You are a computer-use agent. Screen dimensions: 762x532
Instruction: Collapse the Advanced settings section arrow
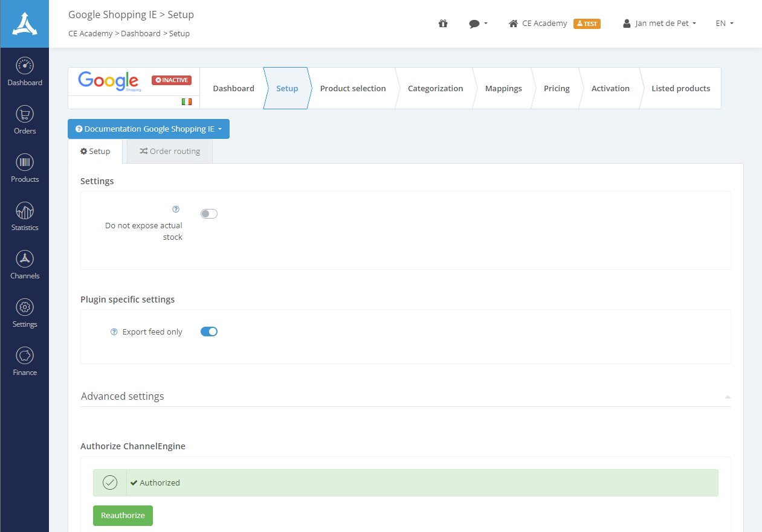[x=728, y=397]
